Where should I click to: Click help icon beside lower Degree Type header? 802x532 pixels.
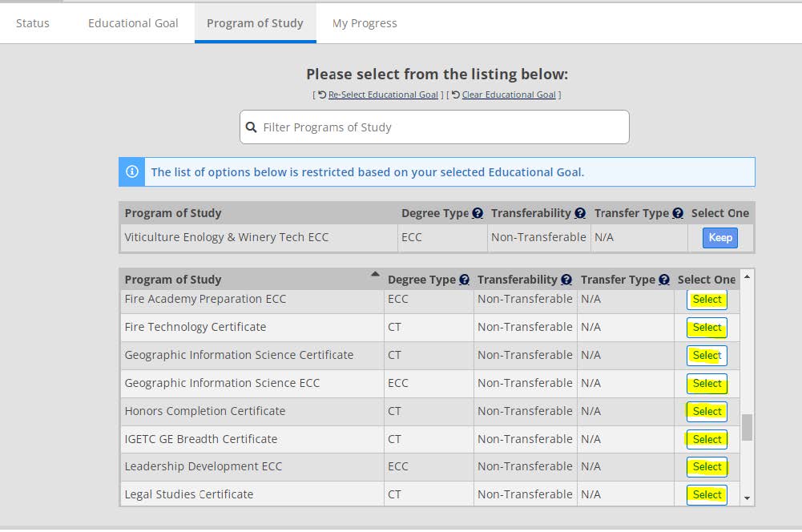(464, 280)
